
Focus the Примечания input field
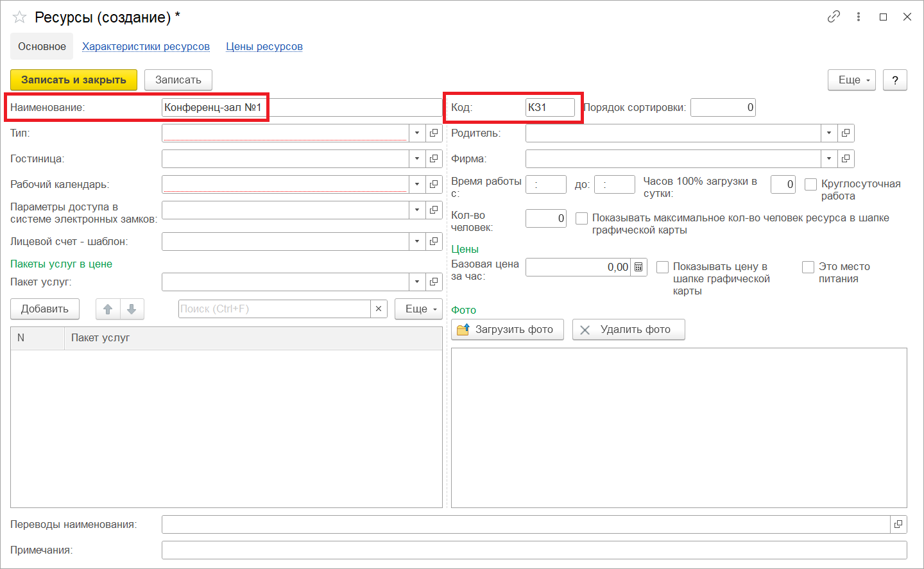click(x=535, y=550)
